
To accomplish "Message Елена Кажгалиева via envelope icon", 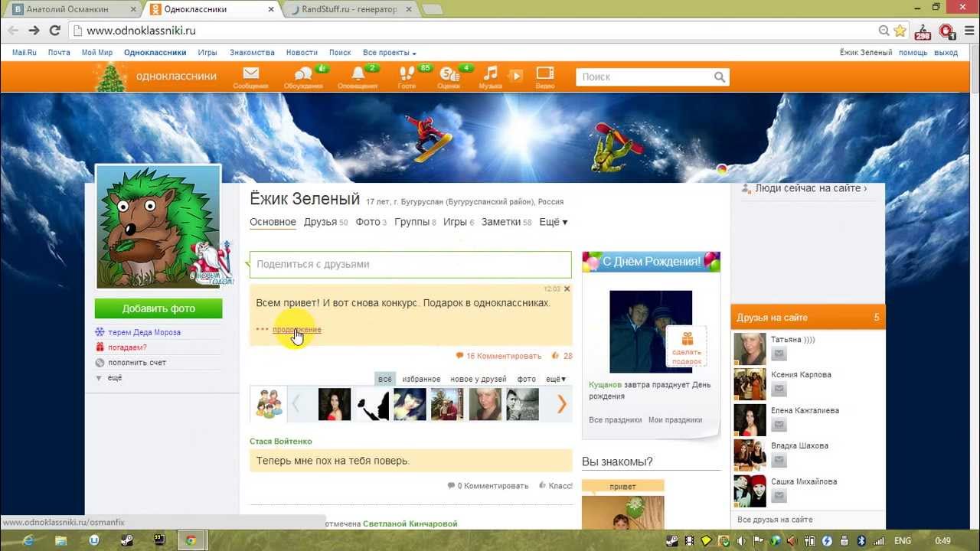I will tap(779, 425).
